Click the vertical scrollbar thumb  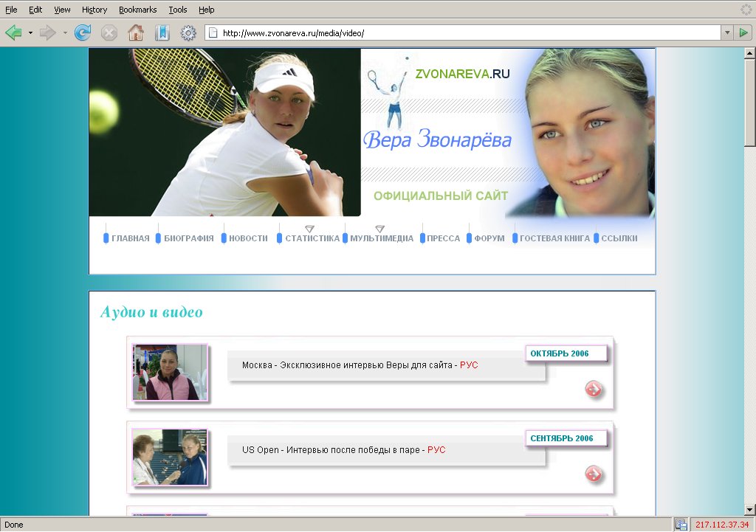(750, 103)
